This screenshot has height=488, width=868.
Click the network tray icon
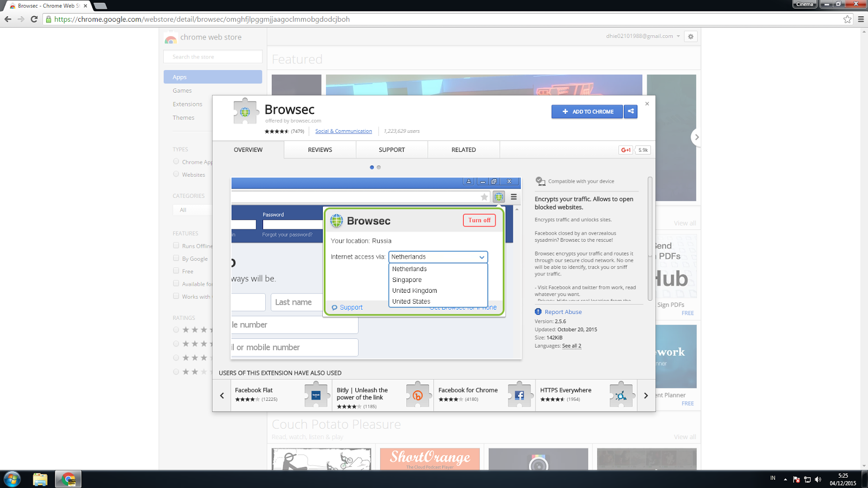(x=807, y=479)
